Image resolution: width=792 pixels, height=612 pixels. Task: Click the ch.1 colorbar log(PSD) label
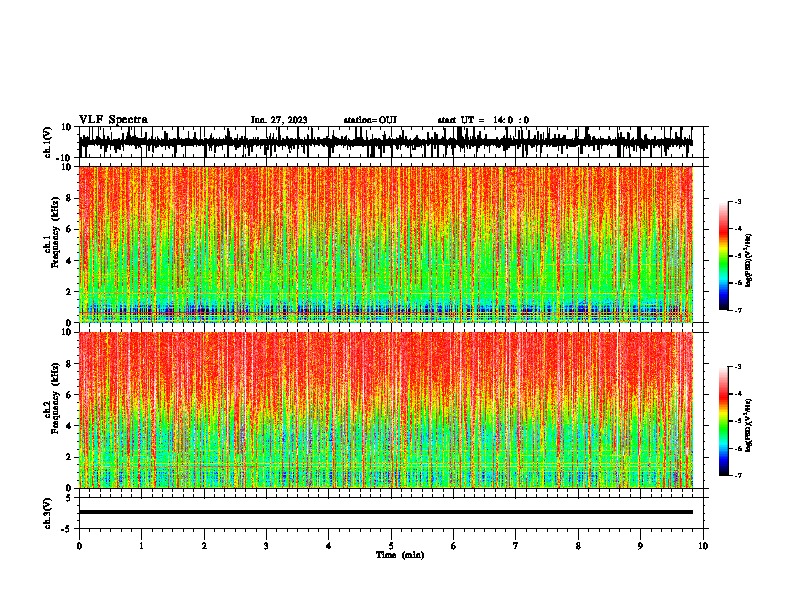(x=748, y=260)
